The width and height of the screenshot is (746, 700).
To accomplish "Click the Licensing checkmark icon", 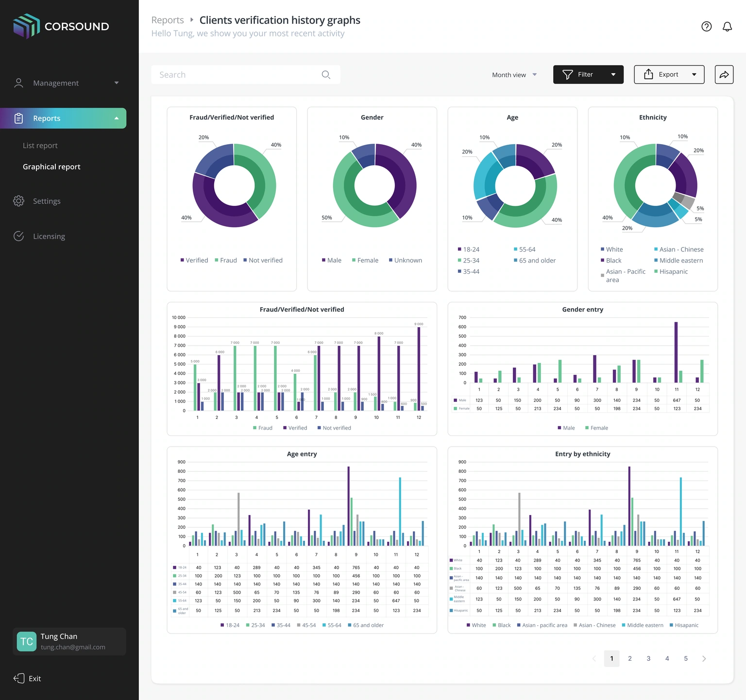I will (x=18, y=236).
